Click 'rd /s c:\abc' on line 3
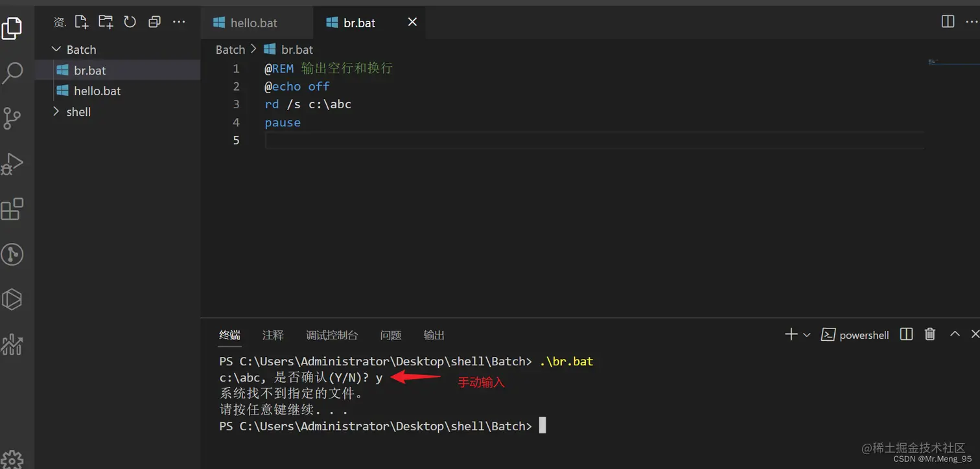This screenshot has height=469, width=980. [308, 104]
